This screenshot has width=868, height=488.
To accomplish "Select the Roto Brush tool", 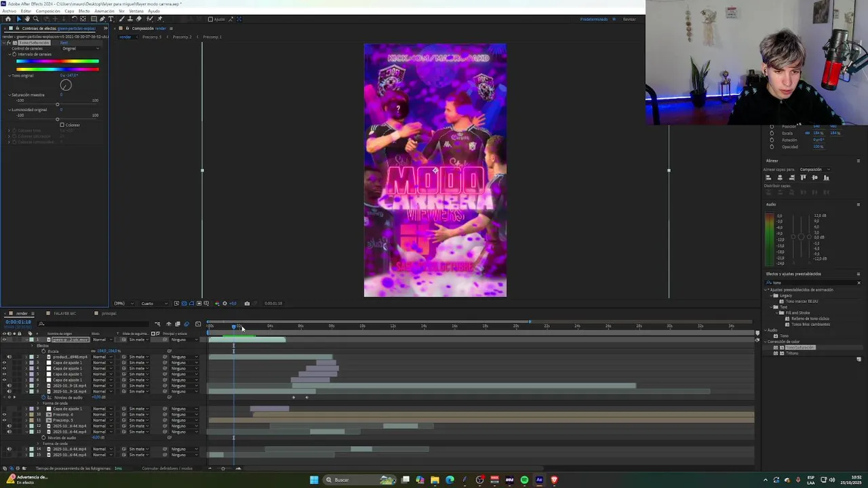I will point(150,19).
